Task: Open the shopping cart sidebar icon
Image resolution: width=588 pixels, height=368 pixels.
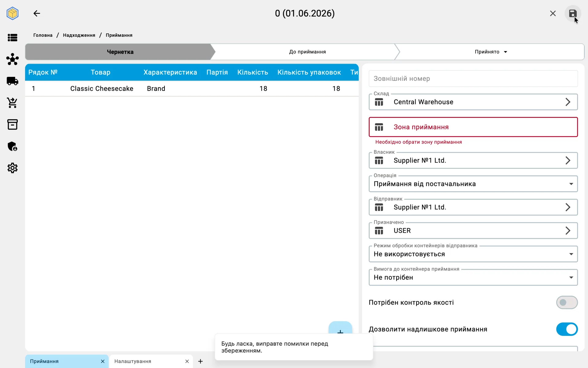Action: 13,103
